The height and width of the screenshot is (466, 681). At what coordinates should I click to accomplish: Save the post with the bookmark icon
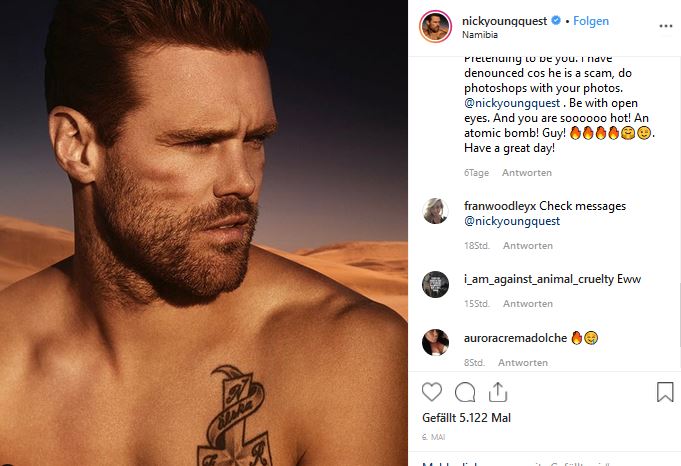[664, 392]
